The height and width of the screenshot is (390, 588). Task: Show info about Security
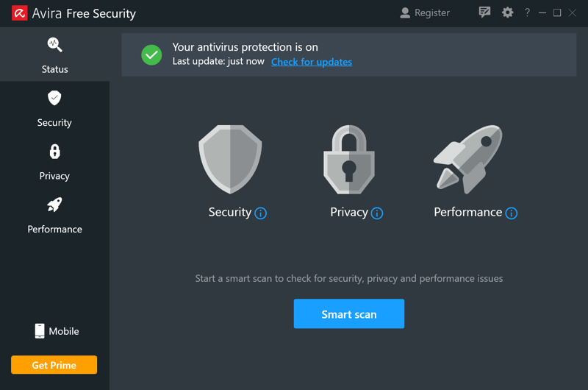click(261, 213)
